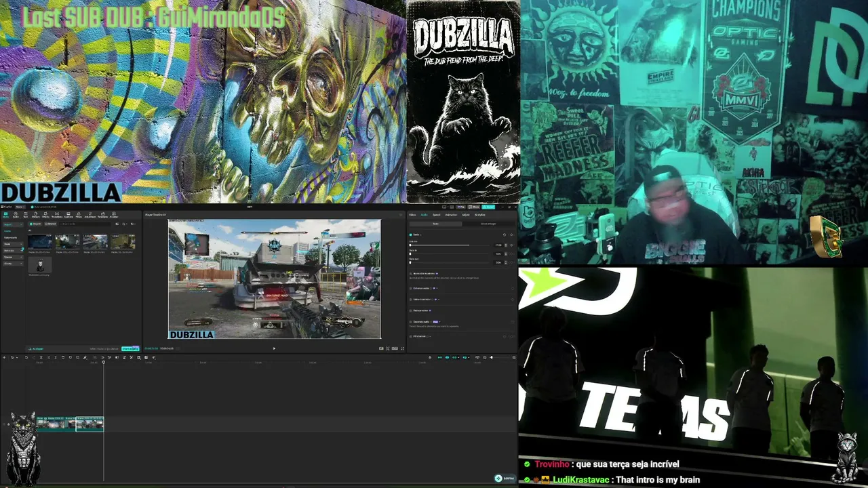This screenshot has width=868, height=488.
Task: Click the layout icon left of Pro button
Action: [x=444, y=207]
